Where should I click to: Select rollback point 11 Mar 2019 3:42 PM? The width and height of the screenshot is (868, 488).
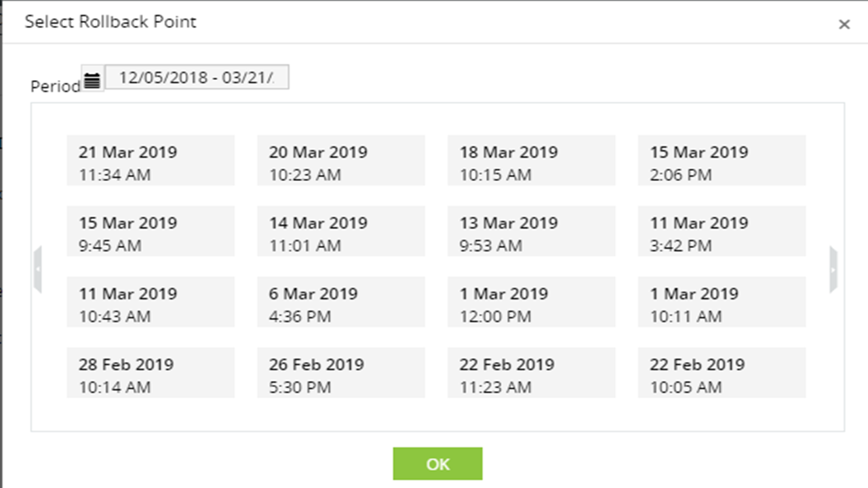[x=722, y=231]
